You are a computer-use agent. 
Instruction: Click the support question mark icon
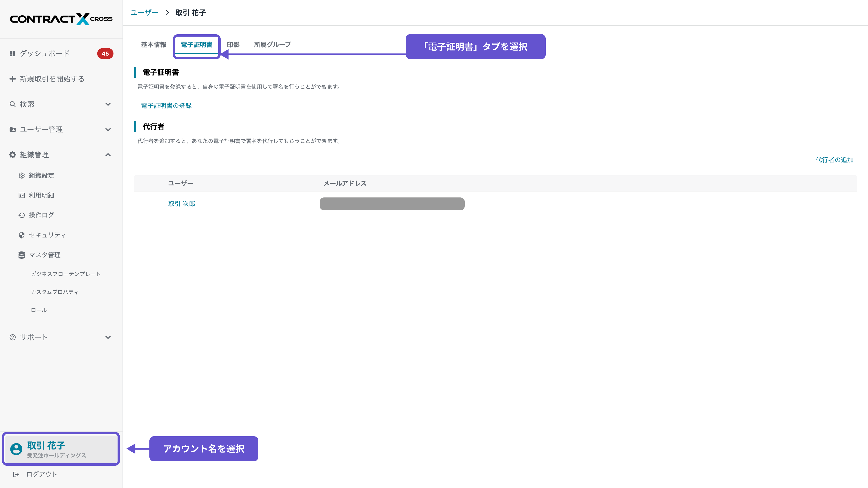click(12, 337)
